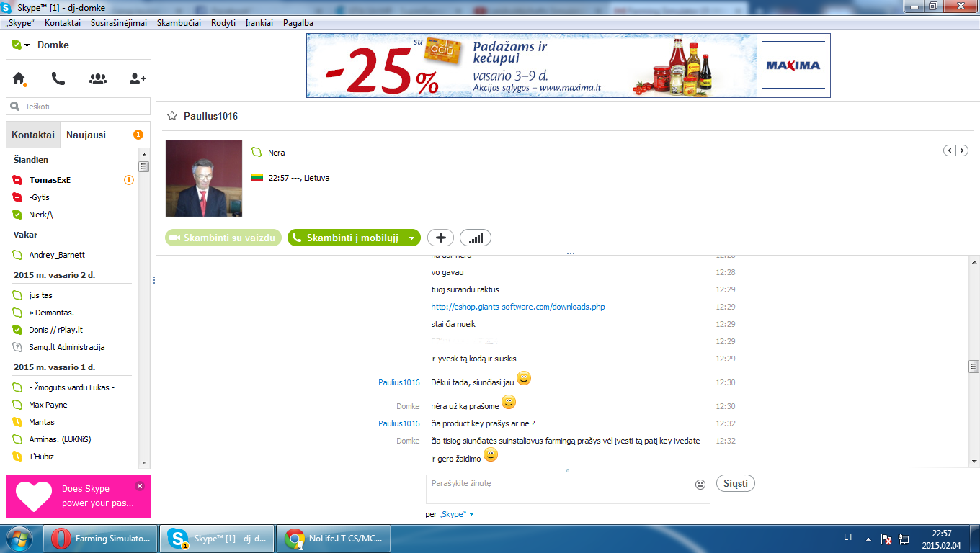Click Skambinti su vaizdu video call button
The image size is (980, 553).
(223, 238)
